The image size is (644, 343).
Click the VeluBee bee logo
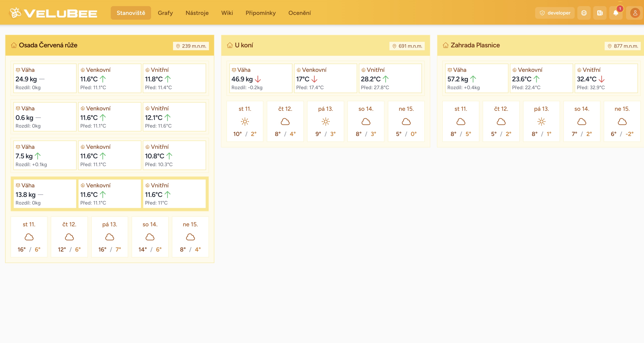tap(15, 13)
